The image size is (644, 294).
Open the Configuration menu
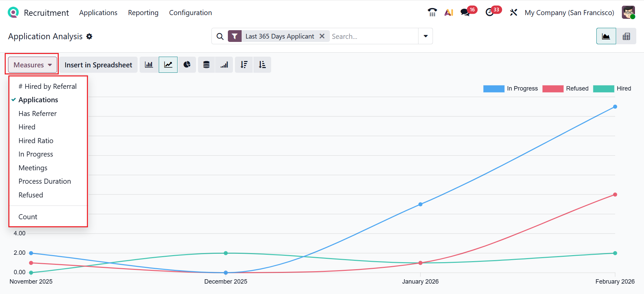(x=190, y=13)
